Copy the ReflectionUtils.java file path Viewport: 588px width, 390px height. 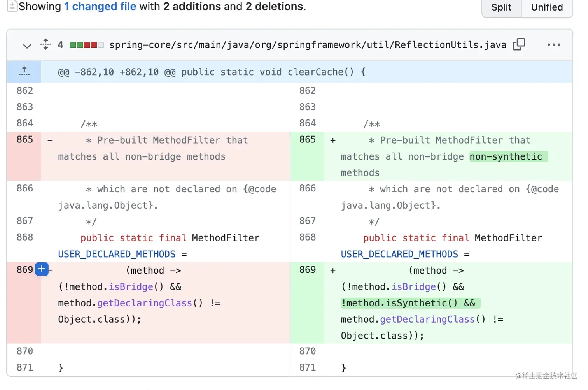(x=519, y=44)
